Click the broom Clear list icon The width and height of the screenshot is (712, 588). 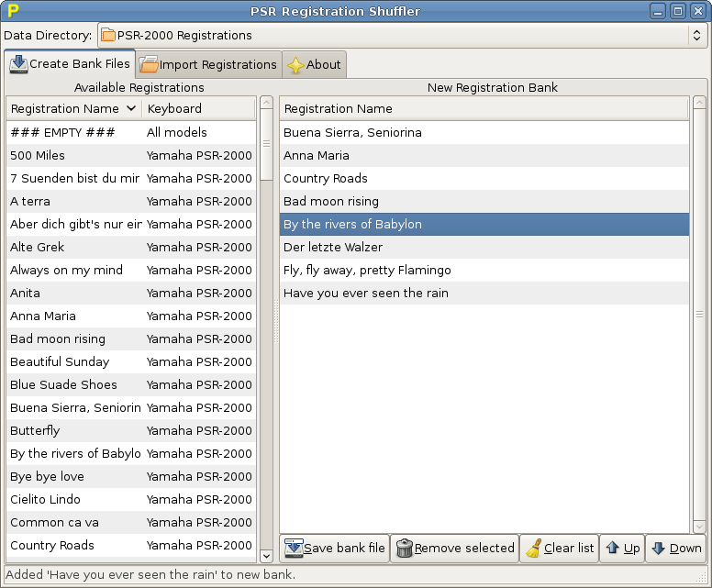tap(533, 549)
